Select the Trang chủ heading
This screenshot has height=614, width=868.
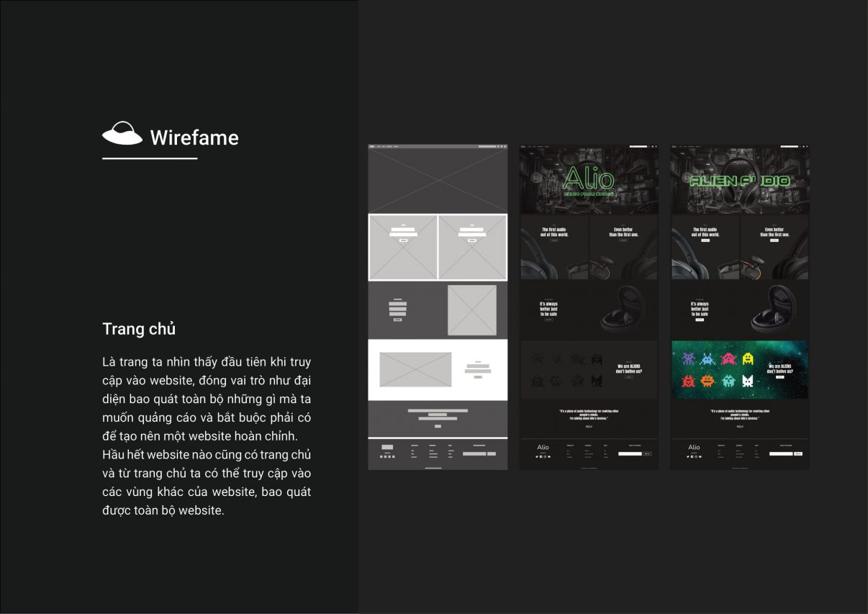pos(139,329)
